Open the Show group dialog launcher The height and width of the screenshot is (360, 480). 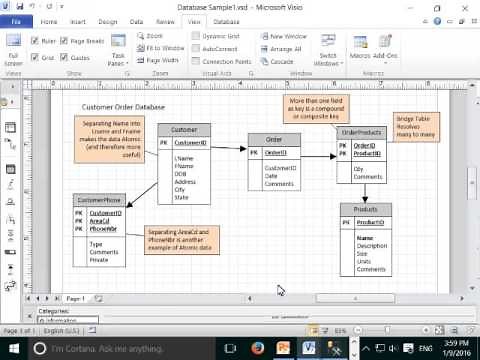(127, 73)
